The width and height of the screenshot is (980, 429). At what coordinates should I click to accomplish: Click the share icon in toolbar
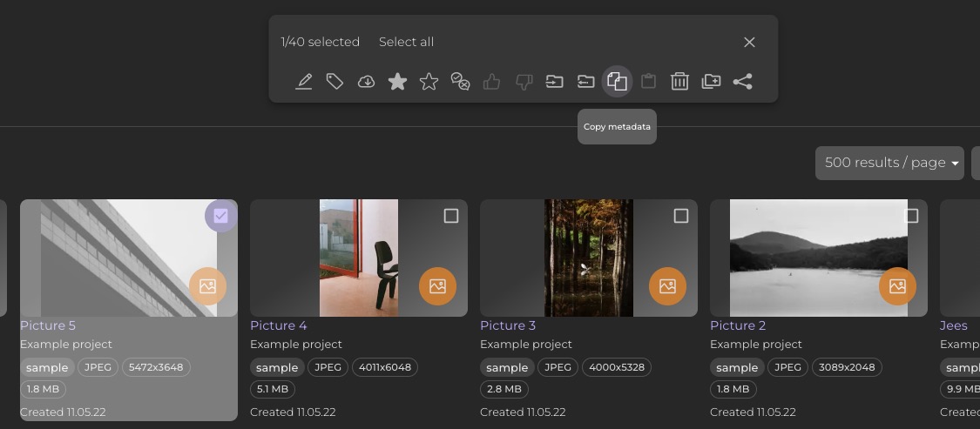pos(742,82)
